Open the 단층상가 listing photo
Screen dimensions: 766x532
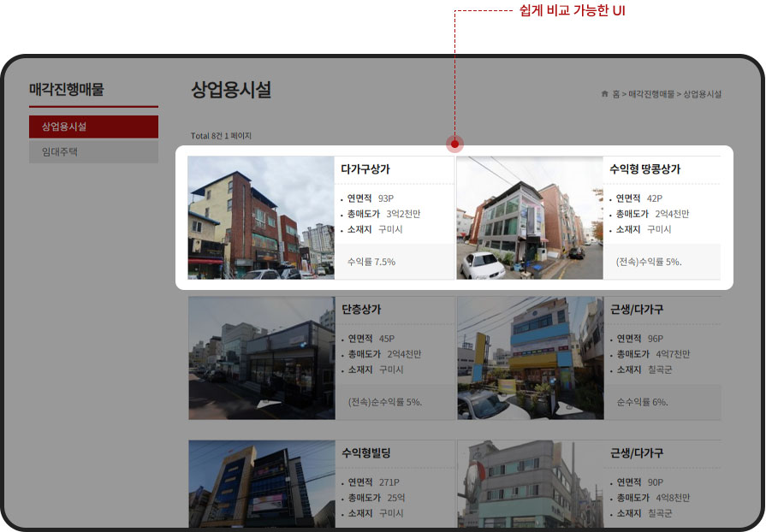262,358
